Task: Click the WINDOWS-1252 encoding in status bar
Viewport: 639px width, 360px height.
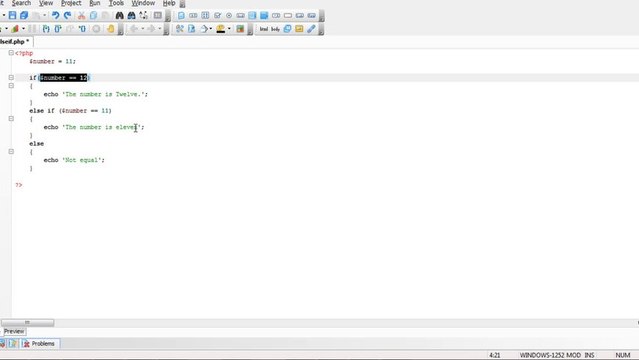Action: pyautogui.click(x=544, y=355)
